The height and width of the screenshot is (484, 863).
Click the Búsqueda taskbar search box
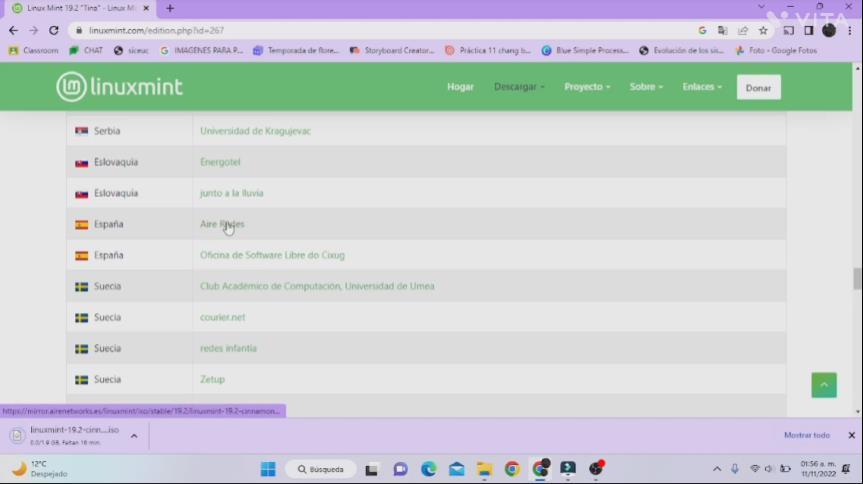321,470
